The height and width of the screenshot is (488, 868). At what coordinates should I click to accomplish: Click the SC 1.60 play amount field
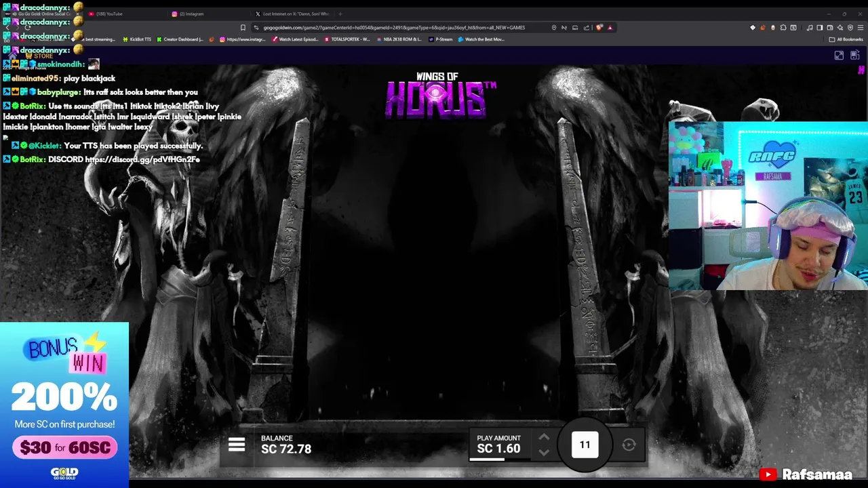499,445
